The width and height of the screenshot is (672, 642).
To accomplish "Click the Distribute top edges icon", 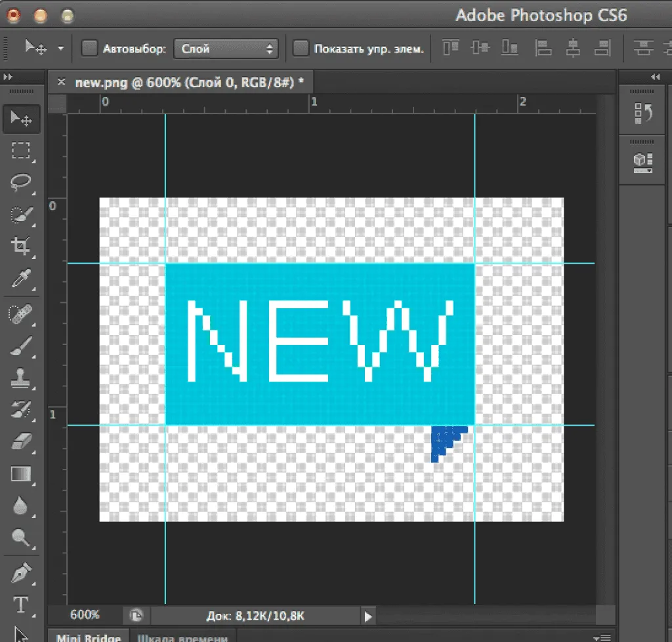I will tap(643, 47).
